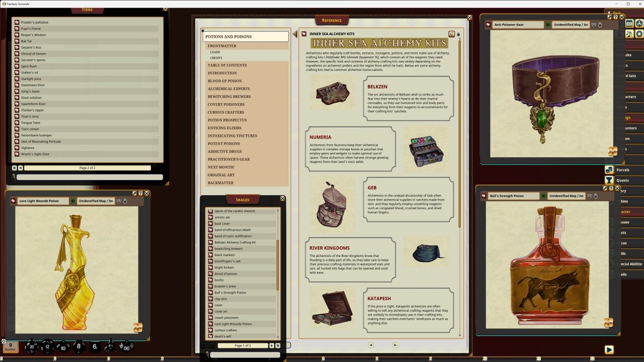The image size is (644, 362).
Task: Roll the d12 die
Action: (x=46, y=347)
